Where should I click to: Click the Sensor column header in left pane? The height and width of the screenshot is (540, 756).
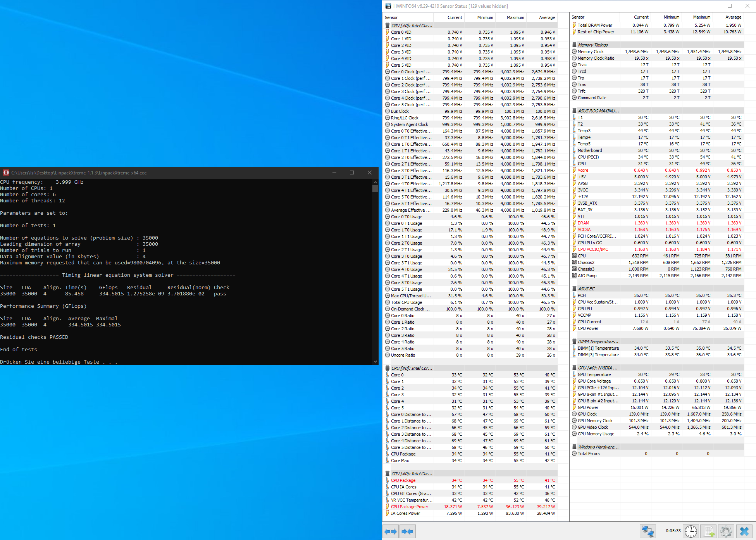[x=408, y=17]
